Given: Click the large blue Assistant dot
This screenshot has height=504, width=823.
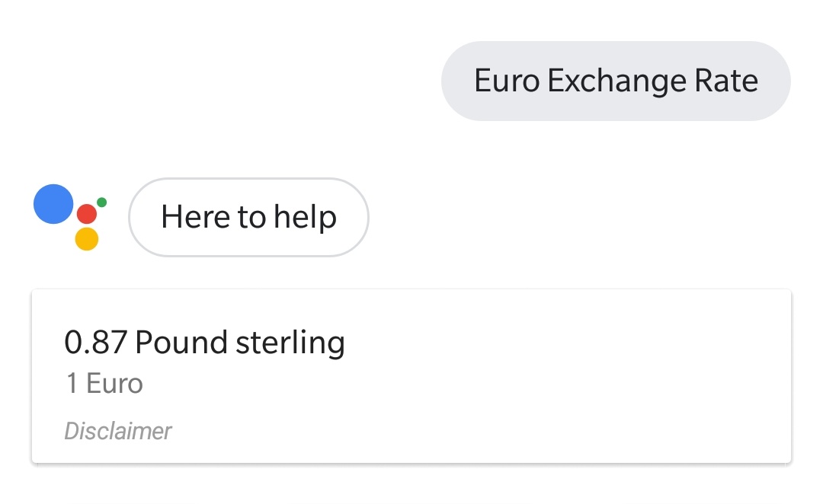Looking at the screenshot, I should point(53,204).
